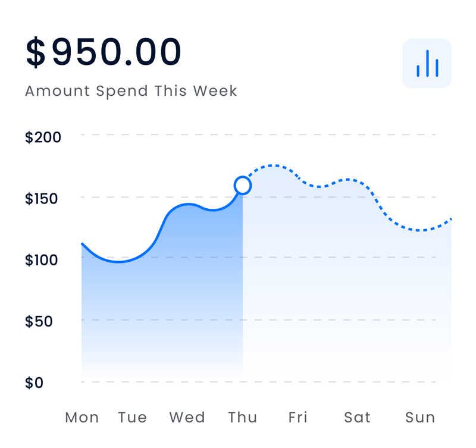
Task: Click the $950.00 total amount
Action: coord(104,53)
